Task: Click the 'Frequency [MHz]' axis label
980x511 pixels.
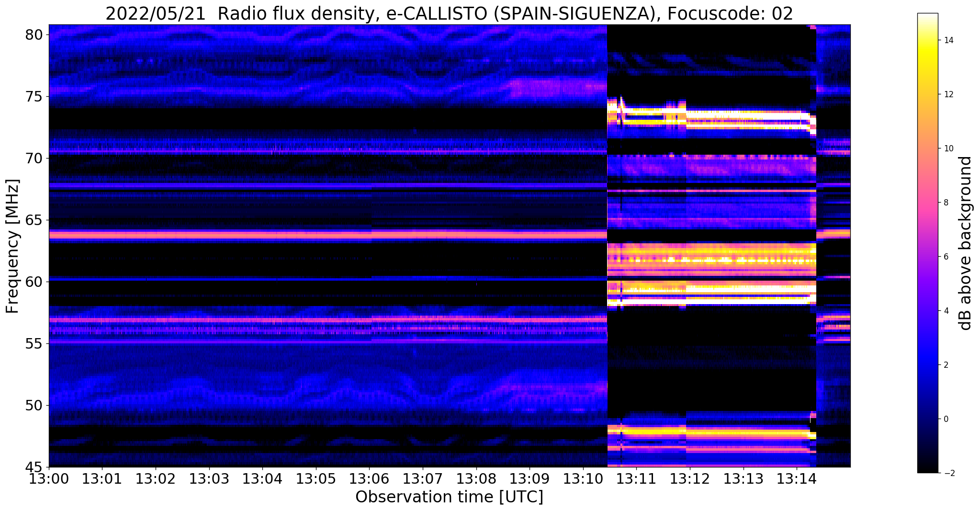Action: coord(13,246)
